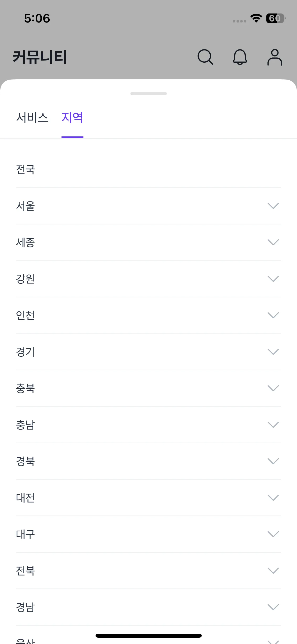297x644 pixels.
Task: Switch to the 서비스 tab
Action: tap(32, 118)
